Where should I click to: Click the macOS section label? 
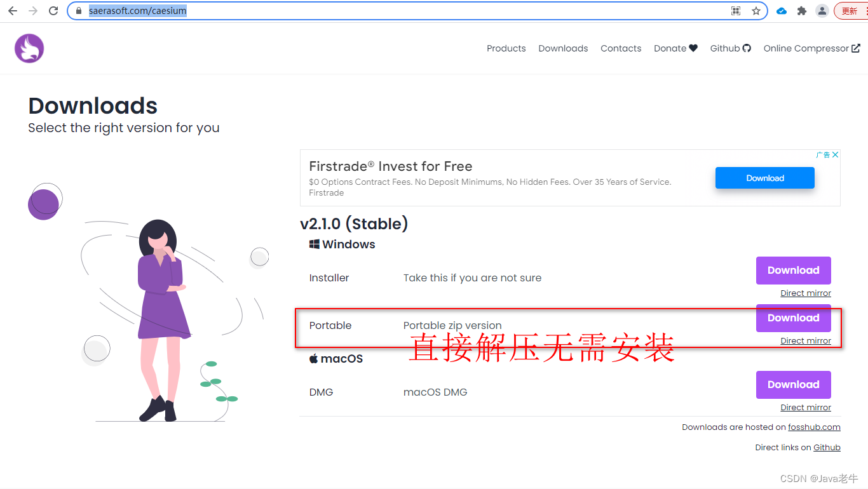pos(336,359)
